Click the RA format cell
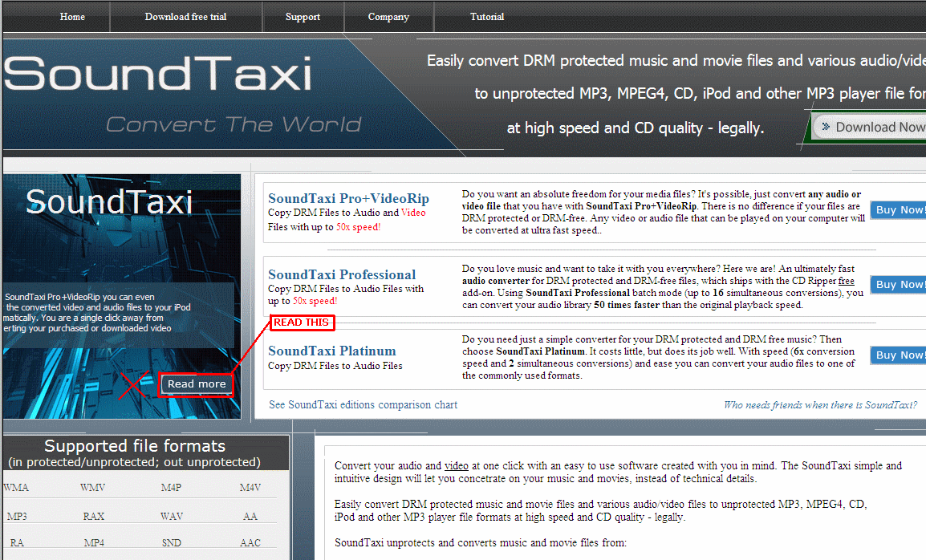 coord(17,542)
